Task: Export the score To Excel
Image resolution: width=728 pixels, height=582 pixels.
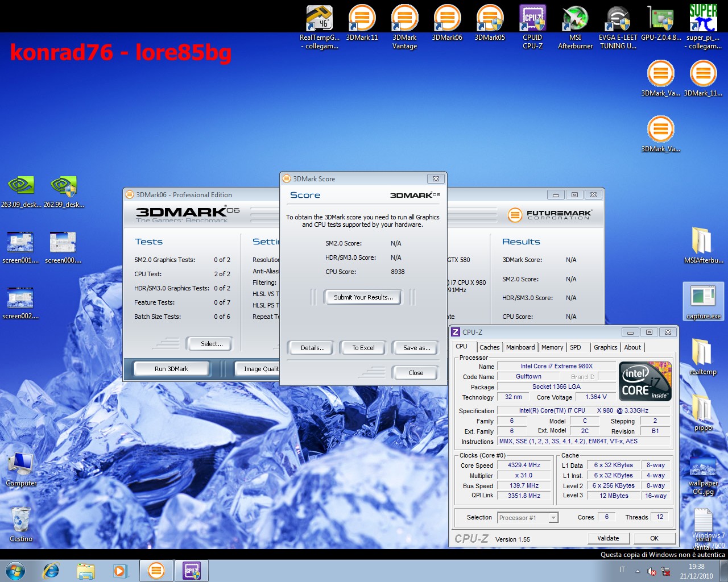Action: (363, 348)
